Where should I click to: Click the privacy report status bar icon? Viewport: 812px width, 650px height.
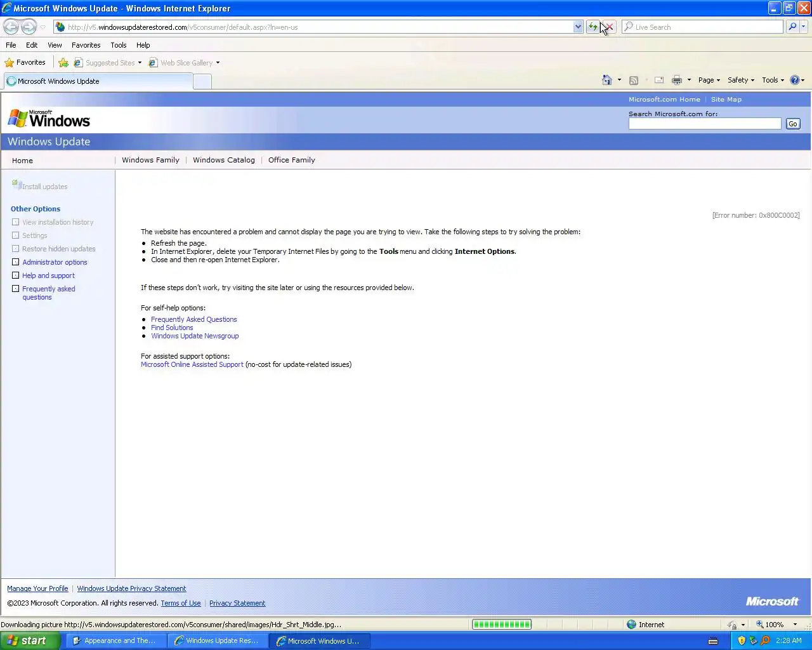[732, 625]
